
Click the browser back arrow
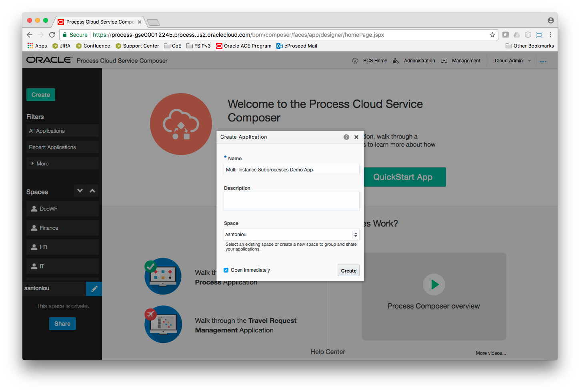pyautogui.click(x=30, y=35)
